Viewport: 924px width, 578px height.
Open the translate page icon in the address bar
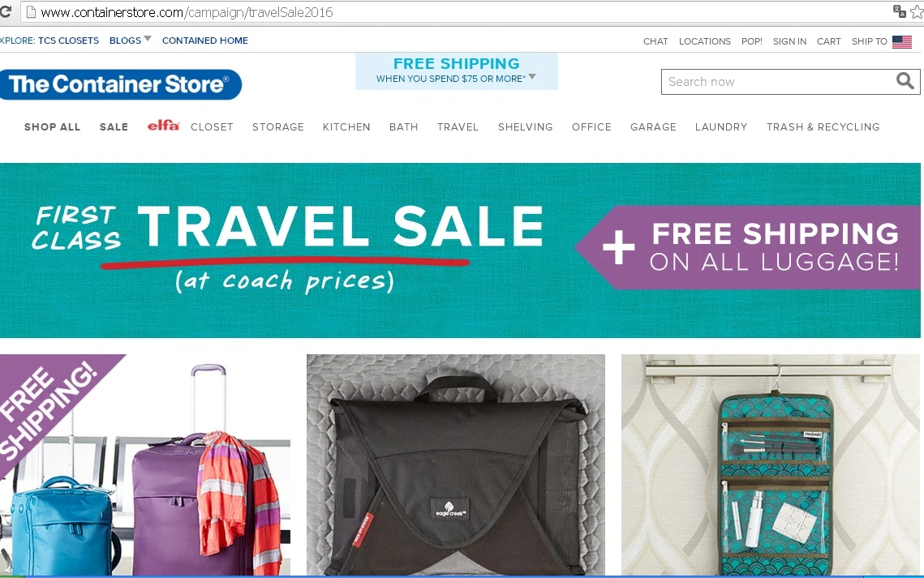(899, 11)
